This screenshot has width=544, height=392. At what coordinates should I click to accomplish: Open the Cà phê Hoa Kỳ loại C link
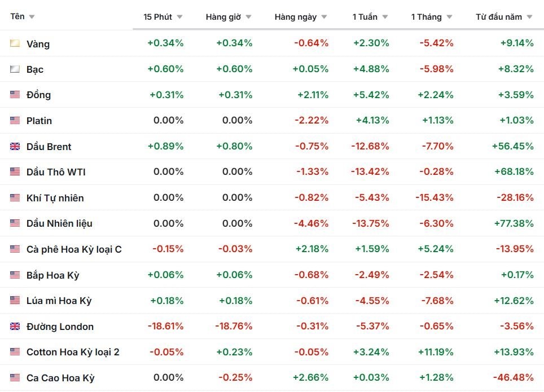point(74,249)
